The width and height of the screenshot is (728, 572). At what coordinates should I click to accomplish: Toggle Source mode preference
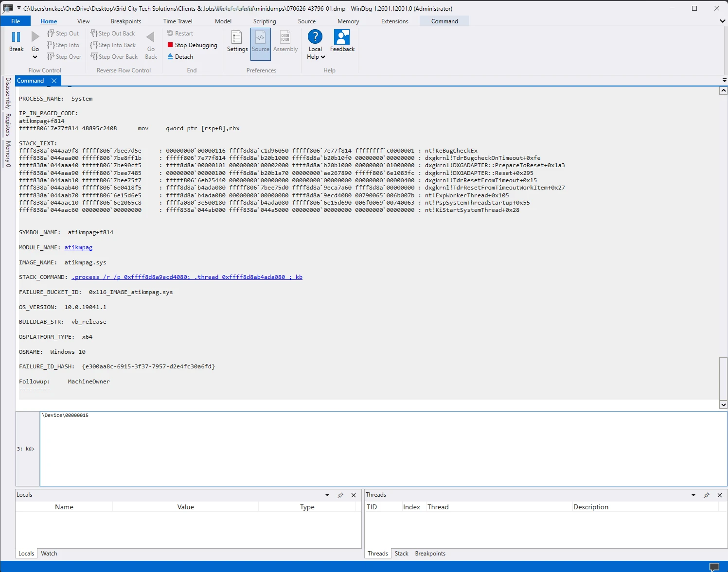click(261, 44)
